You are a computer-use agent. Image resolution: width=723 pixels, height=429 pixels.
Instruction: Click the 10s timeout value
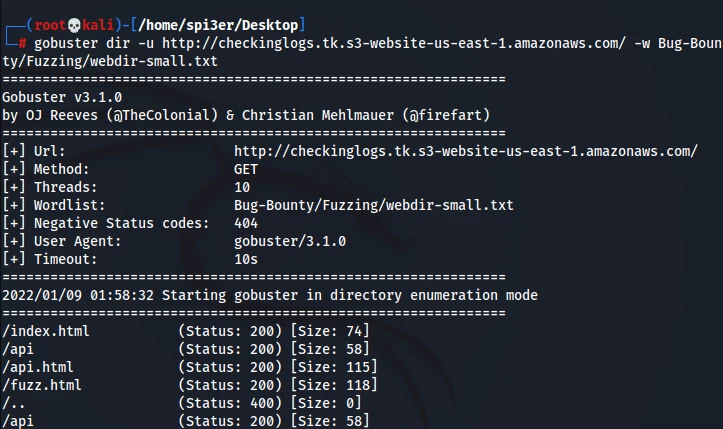(246, 259)
